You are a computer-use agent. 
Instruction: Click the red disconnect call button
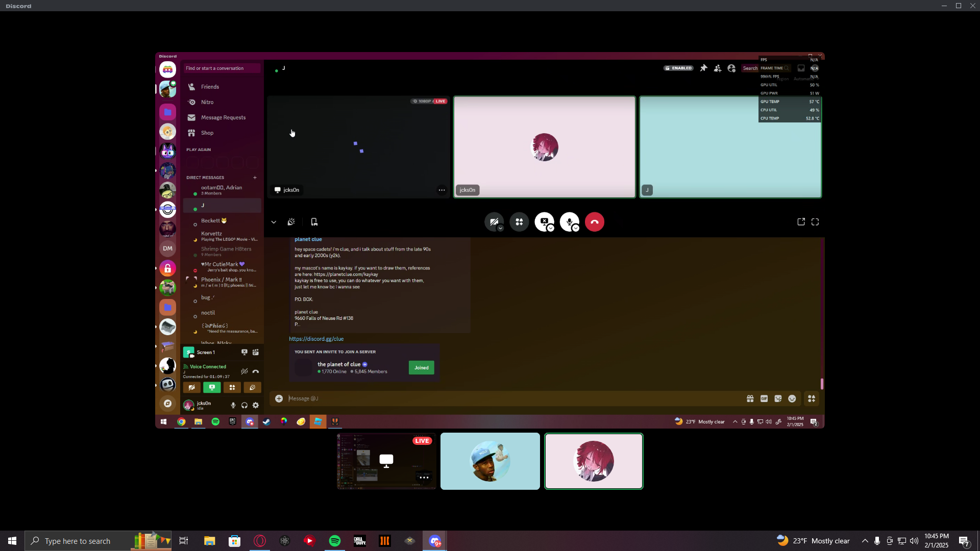tap(594, 222)
